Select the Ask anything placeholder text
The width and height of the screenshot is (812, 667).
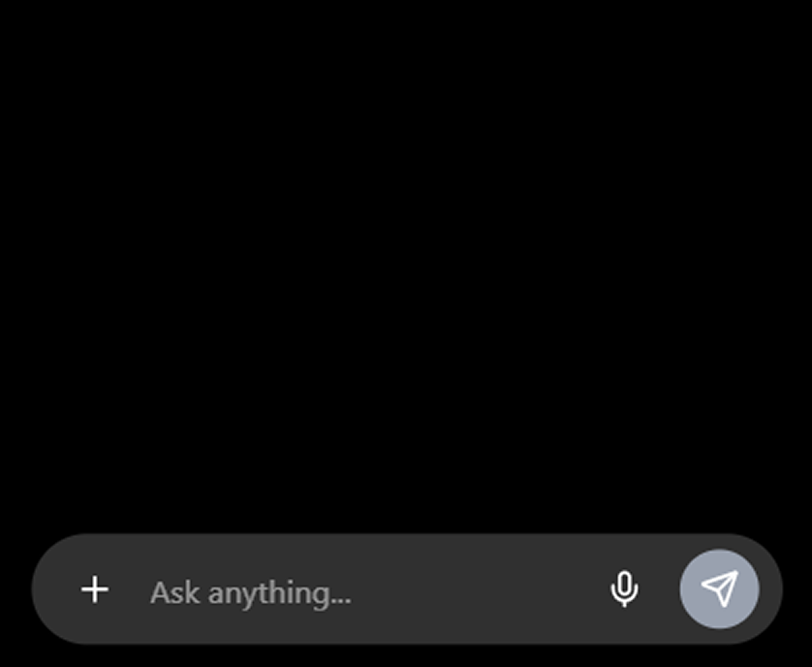pos(251,593)
